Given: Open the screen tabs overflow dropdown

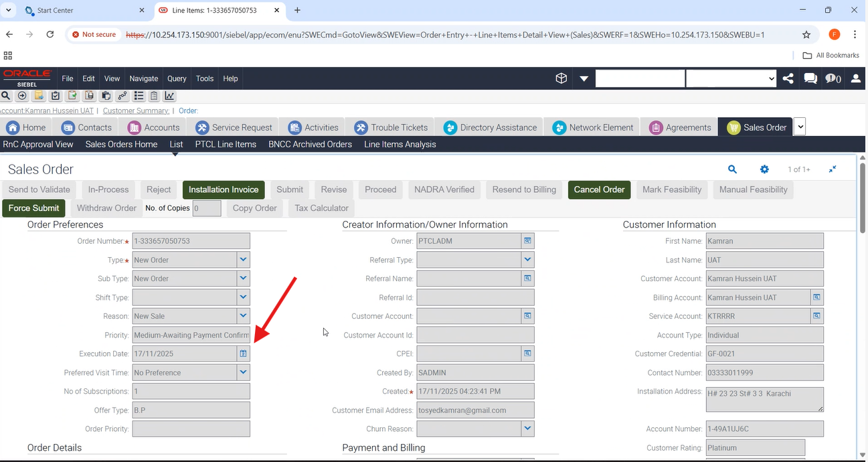Looking at the screenshot, I should pyautogui.click(x=800, y=127).
